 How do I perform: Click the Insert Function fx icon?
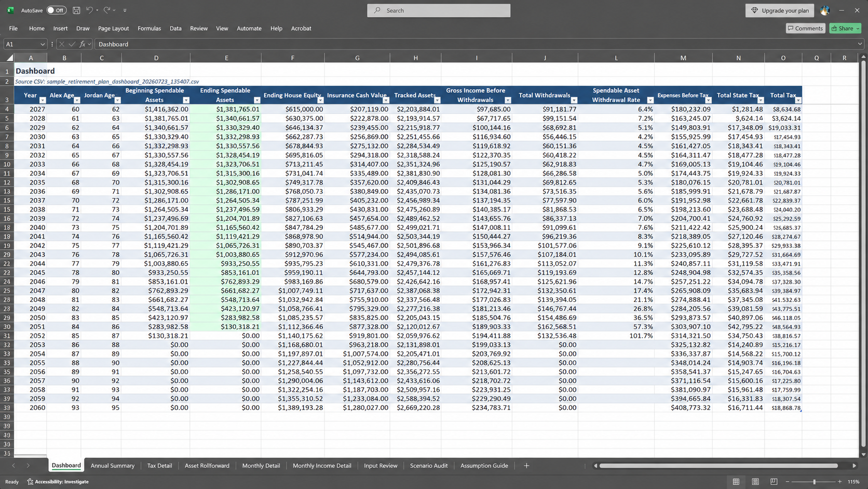[x=82, y=44]
